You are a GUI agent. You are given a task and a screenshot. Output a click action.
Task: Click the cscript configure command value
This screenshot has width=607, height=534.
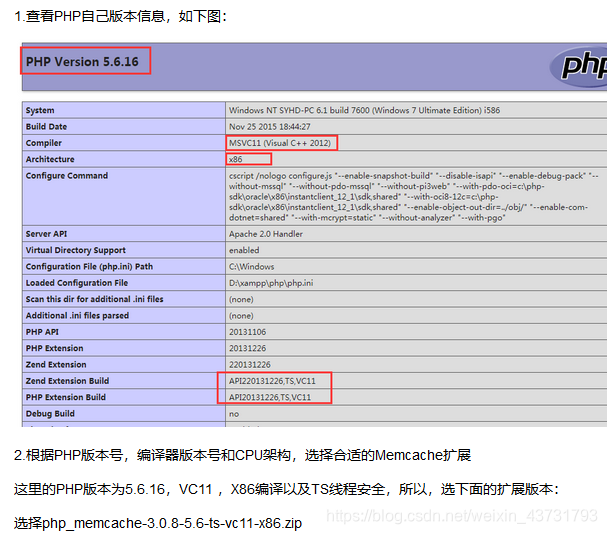[413, 197]
